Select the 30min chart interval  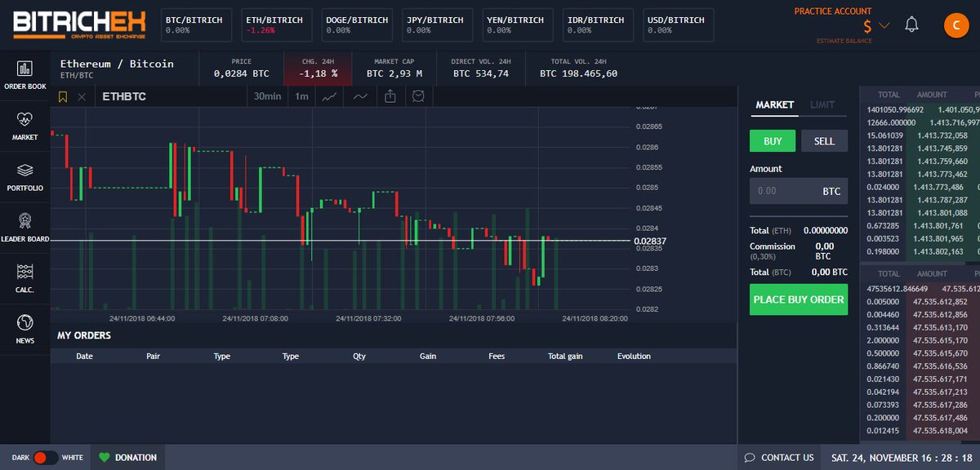coord(267,96)
